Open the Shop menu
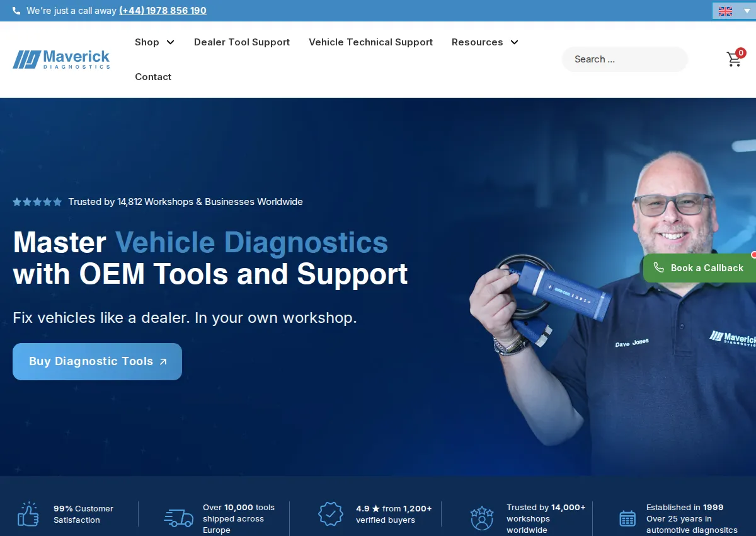756x536 pixels. pos(147,42)
